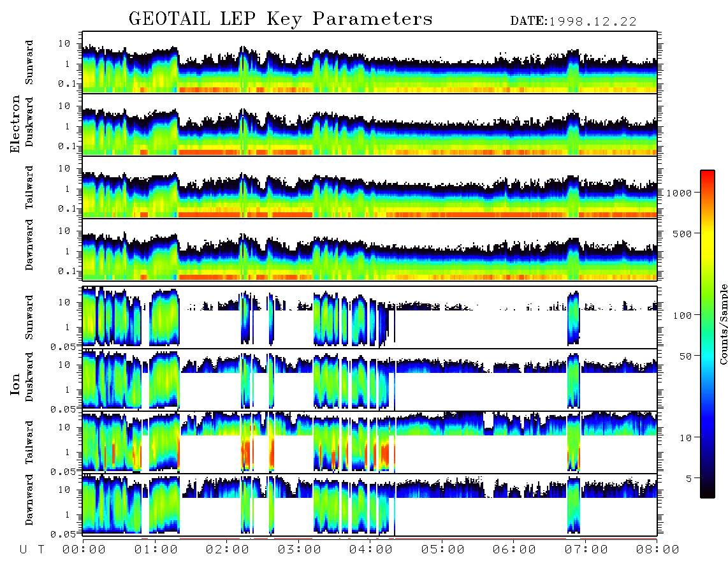Click the GEOTAIL LEP Key Parameters title
The image size is (728, 561).
tap(280, 19)
